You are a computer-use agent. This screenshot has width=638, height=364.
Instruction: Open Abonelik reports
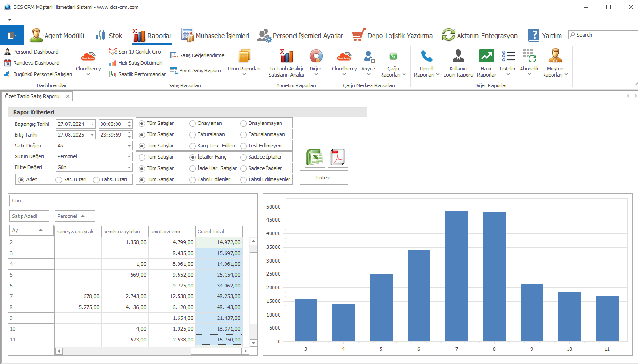529,62
